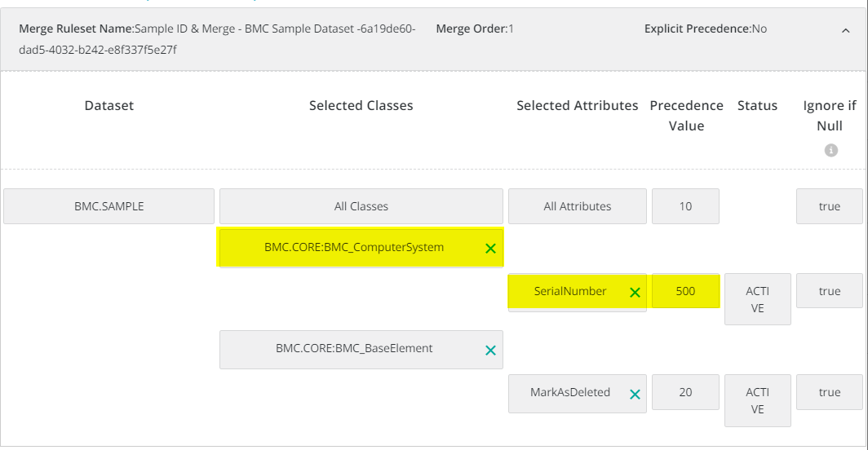868x450 pixels.
Task: Collapse the merge ruleset panel chevron
Action: click(x=845, y=30)
